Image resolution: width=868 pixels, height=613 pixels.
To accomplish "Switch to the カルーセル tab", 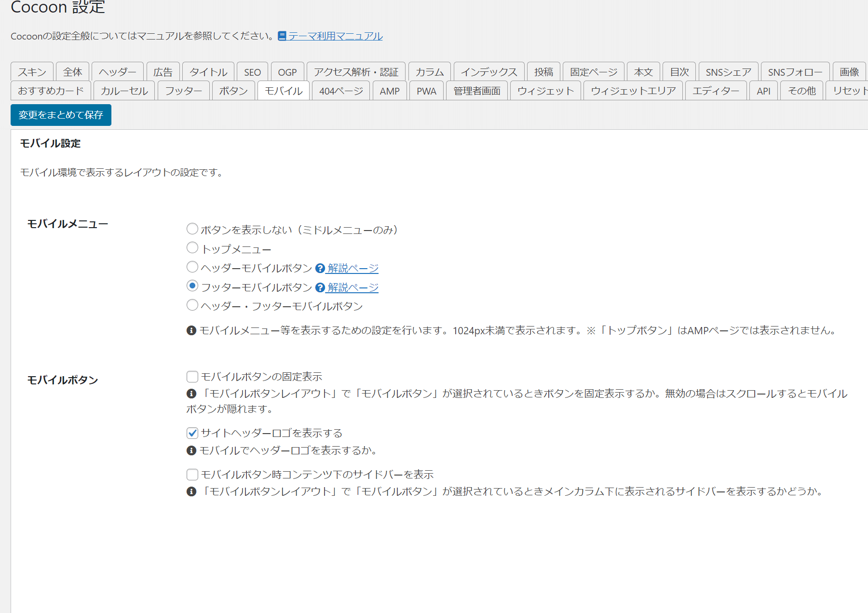I will (124, 91).
